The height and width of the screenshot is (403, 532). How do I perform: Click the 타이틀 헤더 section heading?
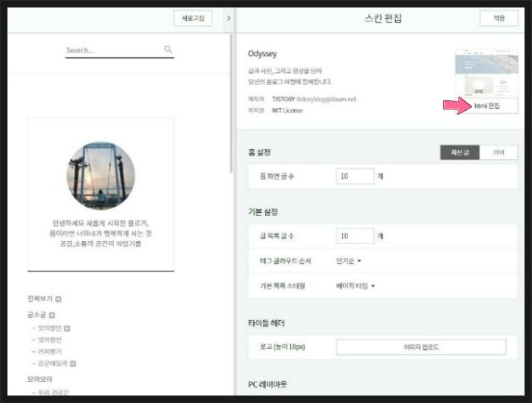(x=266, y=323)
